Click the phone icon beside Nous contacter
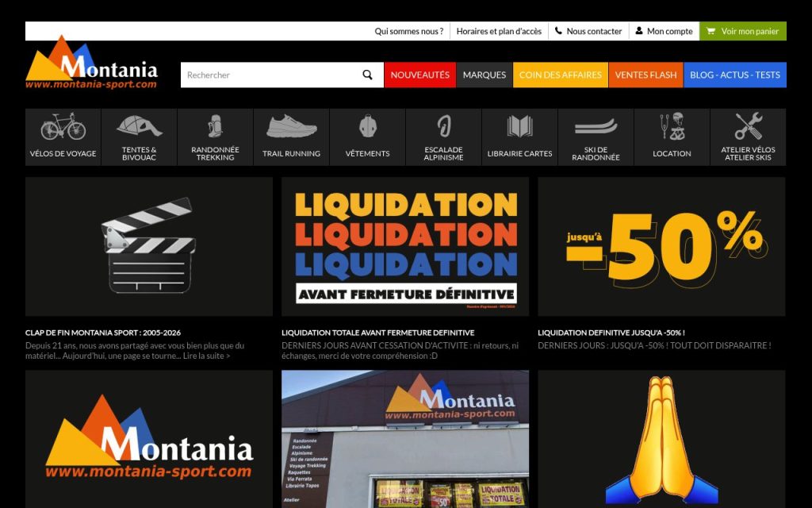This screenshot has width=812, height=508. [x=558, y=31]
